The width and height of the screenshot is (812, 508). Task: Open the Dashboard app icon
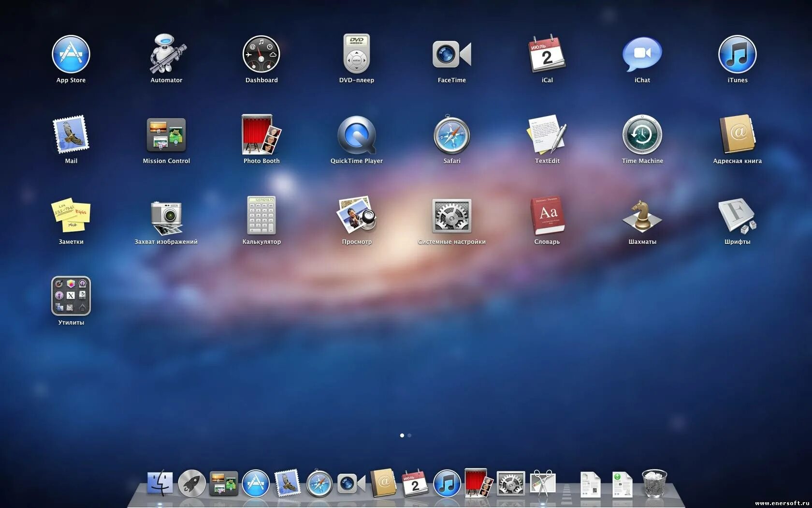261,54
